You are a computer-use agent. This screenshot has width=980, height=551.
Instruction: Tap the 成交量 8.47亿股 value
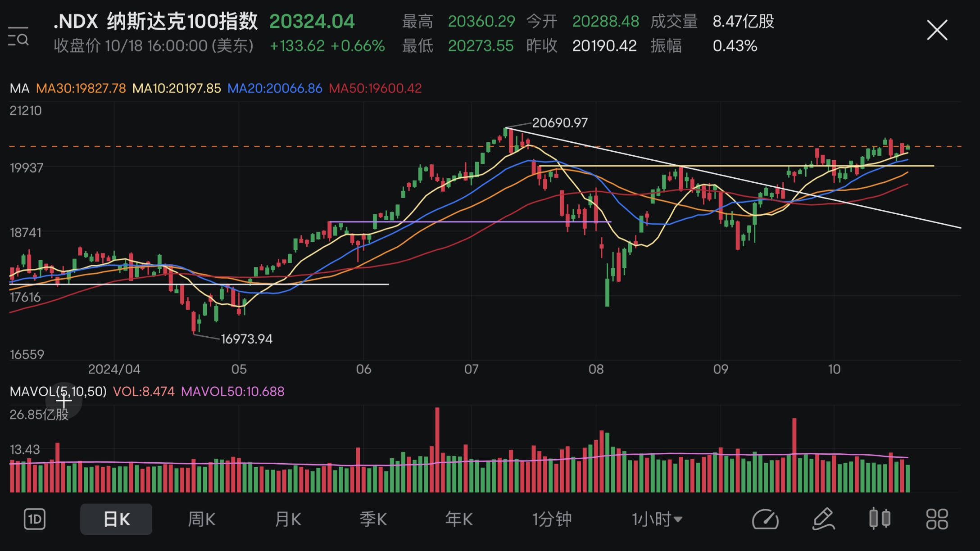[743, 22]
